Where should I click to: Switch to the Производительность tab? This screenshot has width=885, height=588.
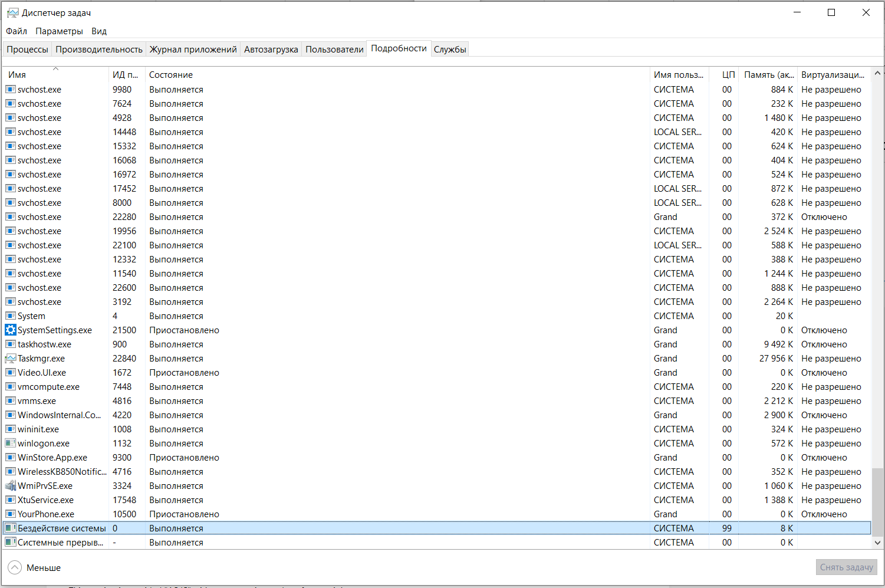[x=99, y=49]
